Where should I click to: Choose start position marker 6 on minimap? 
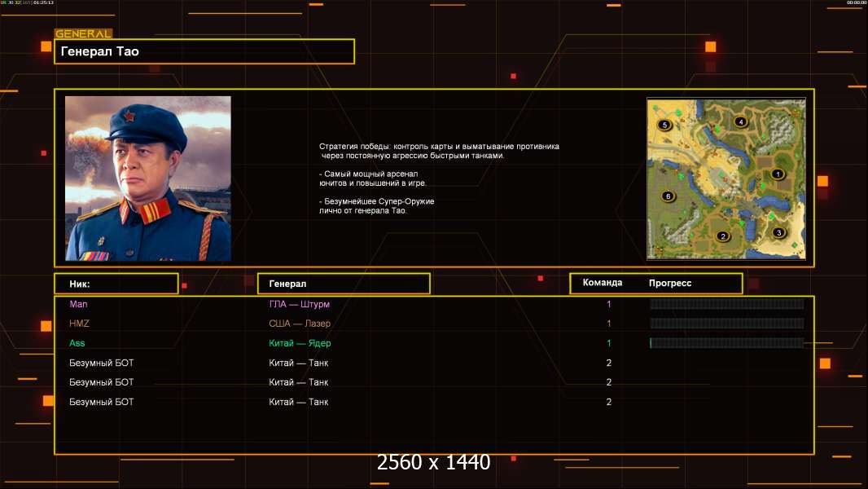point(669,196)
